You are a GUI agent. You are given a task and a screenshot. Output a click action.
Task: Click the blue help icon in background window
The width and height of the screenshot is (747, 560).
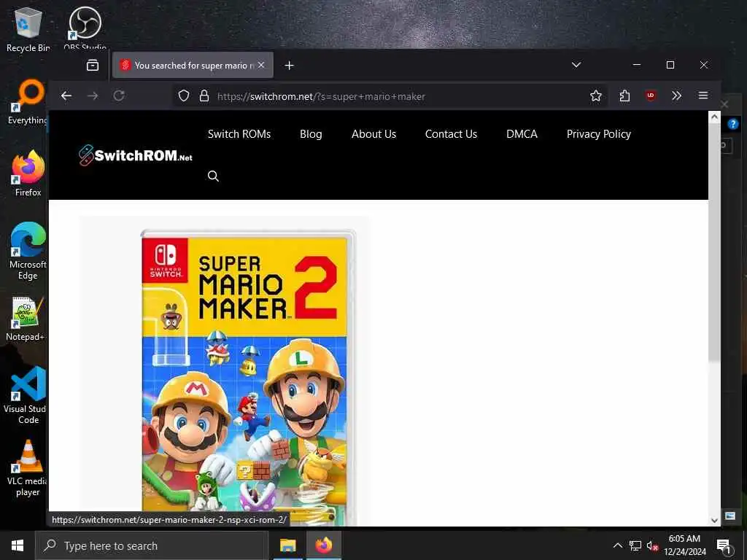tap(732, 124)
